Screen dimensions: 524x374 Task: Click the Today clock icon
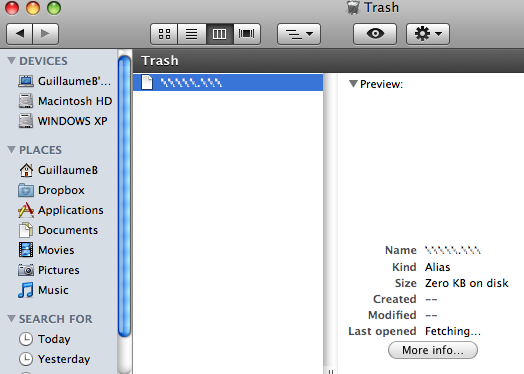(26, 339)
